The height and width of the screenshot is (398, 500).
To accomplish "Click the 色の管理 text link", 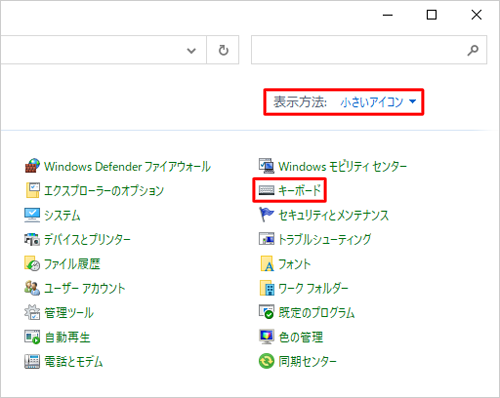I will pyautogui.click(x=301, y=337).
